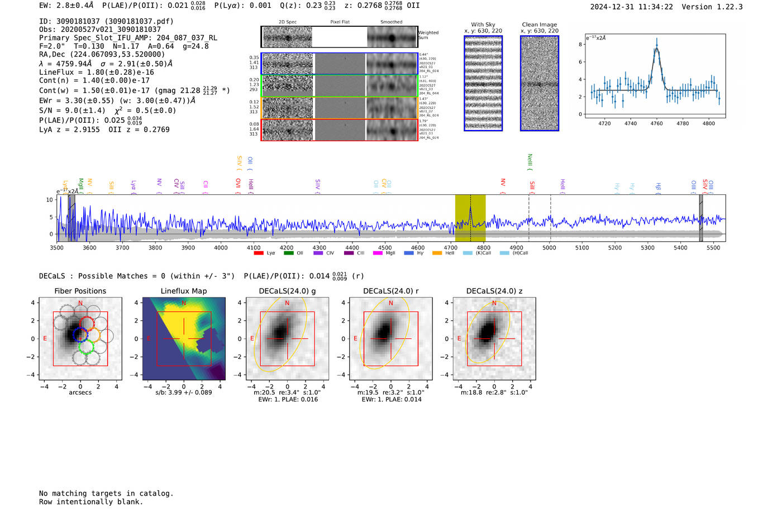Click the Obs: 20200527v021_3090181037 line

100,30
